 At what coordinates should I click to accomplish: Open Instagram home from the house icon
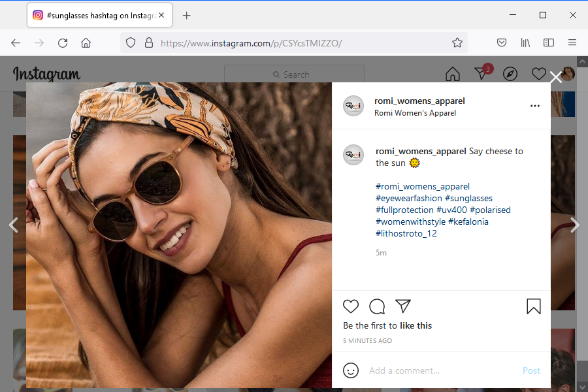point(452,74)
